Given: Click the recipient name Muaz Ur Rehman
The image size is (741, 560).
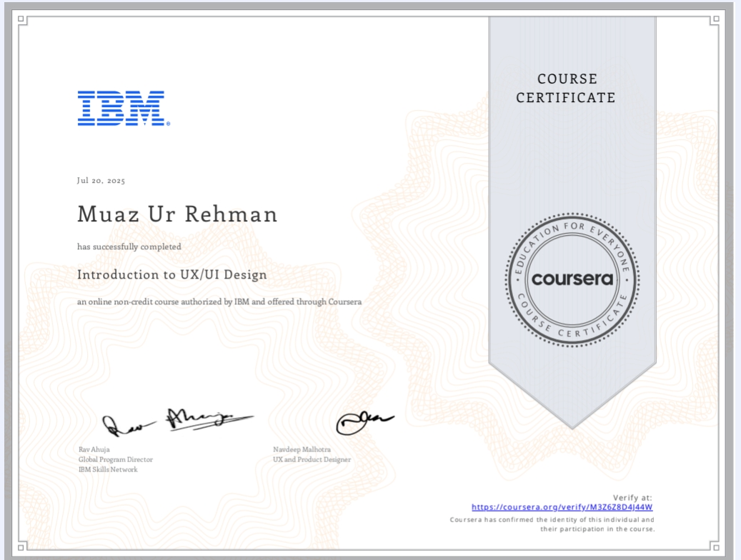Looking at the screenshot, I should tap(177, 215).
